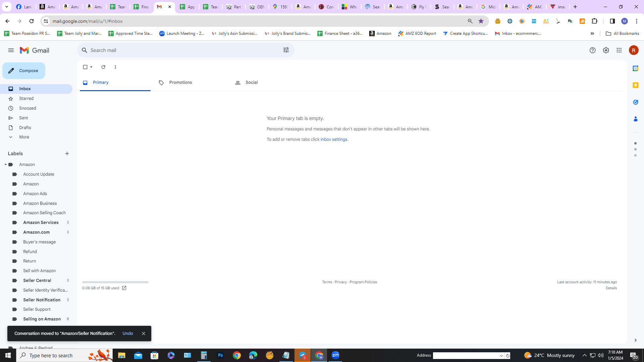Image resolution: width=644 pixels, height=362 pixels.
Task: Open the All Bookmarks folder
Action: pyautogui.click(x=622, y=34)
